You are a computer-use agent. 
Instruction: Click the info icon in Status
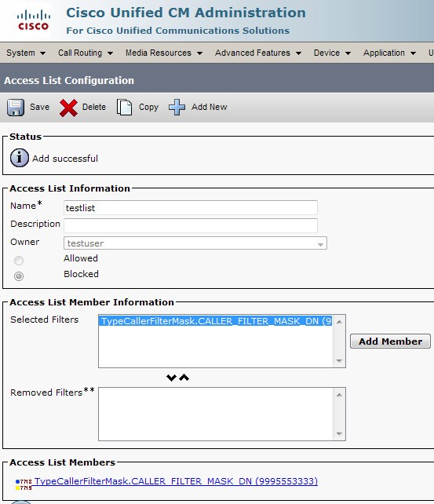(20, 158)
